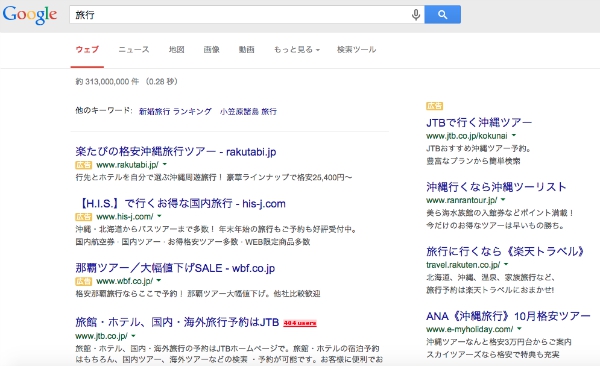This screenshot has width=600, height=366.
Task: Expand arrow next to travel.rakuten.co.jp/
Action: click(506, 264)
